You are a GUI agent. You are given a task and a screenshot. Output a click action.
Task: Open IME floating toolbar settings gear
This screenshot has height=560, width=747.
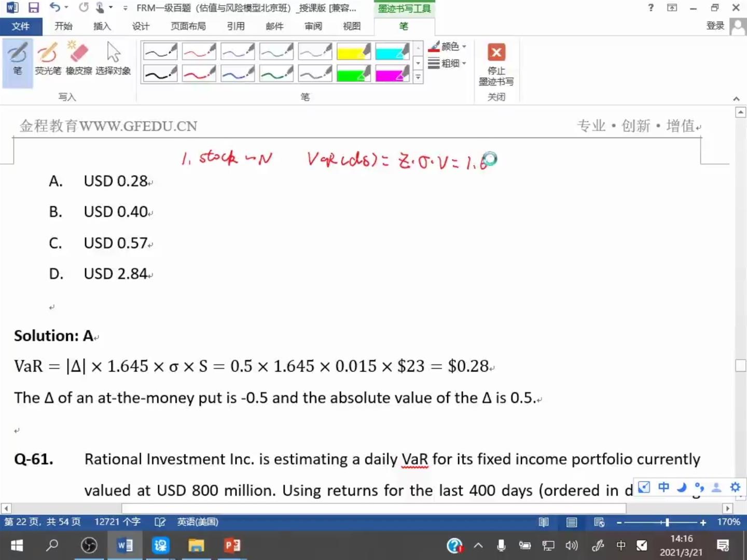click(735, 487)
